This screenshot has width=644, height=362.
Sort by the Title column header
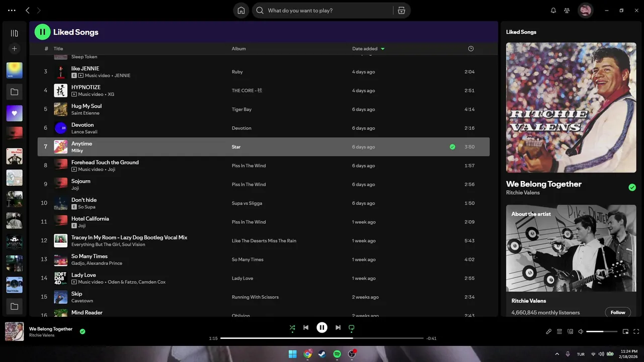(x=58, y=49)
